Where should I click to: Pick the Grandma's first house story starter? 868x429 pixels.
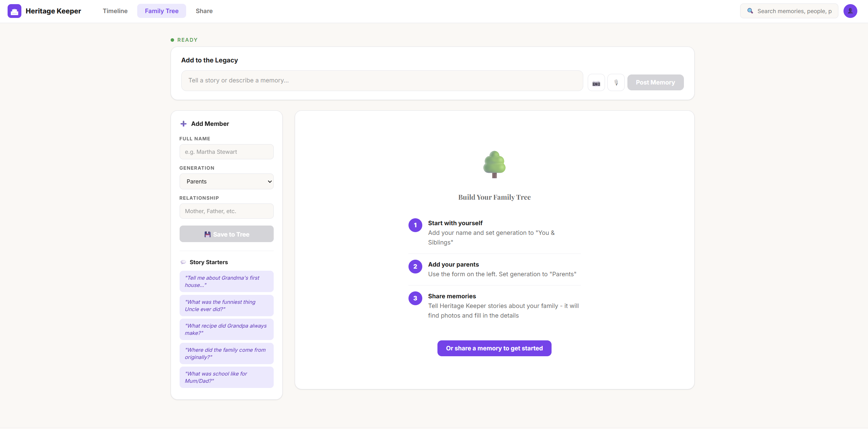coord(226,281)
